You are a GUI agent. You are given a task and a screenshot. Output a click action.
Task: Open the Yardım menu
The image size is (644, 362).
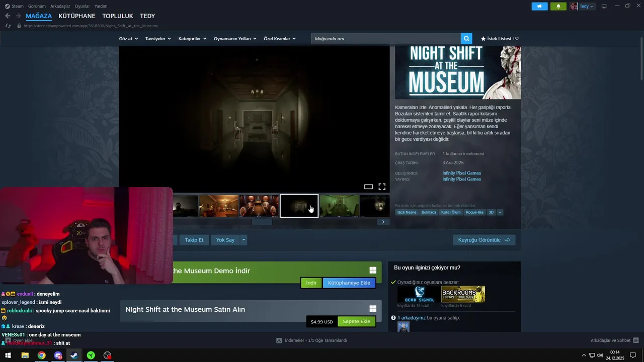[x=101, y=6]
